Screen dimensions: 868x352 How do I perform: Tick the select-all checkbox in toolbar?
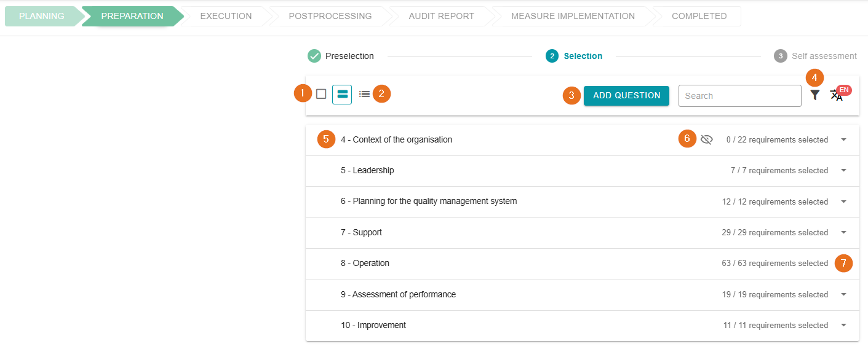(x=321, y=94)
